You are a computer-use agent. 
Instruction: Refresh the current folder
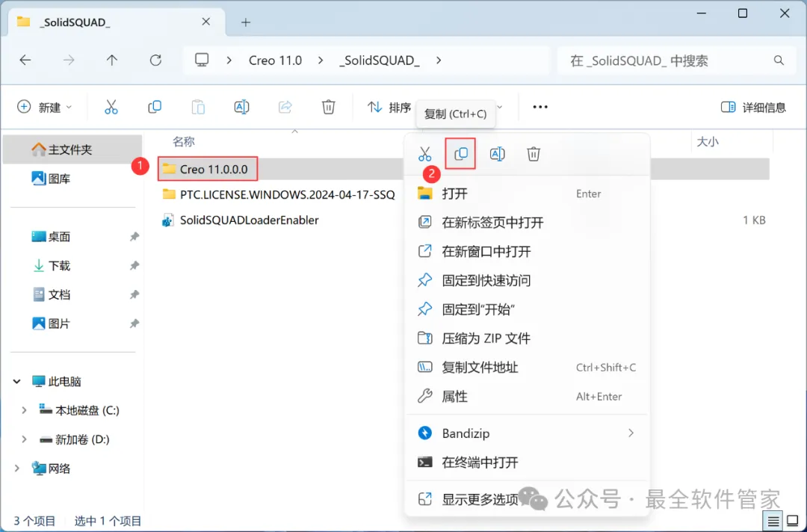pyautogui.click(x=155, y=61)
